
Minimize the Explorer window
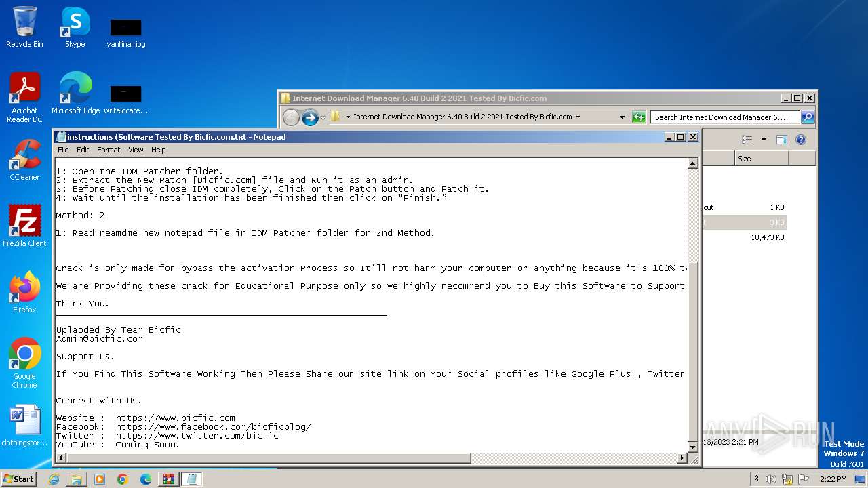tap(786, 98)
